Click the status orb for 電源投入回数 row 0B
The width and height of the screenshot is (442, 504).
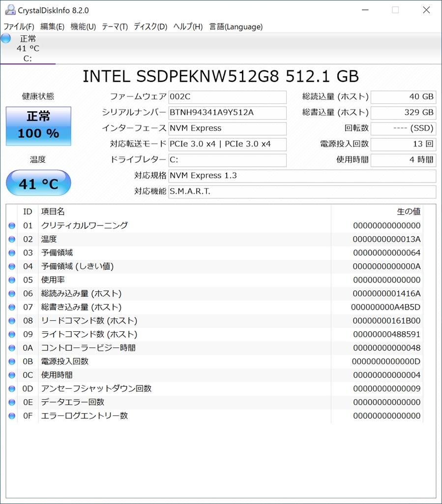click(12, 362)
